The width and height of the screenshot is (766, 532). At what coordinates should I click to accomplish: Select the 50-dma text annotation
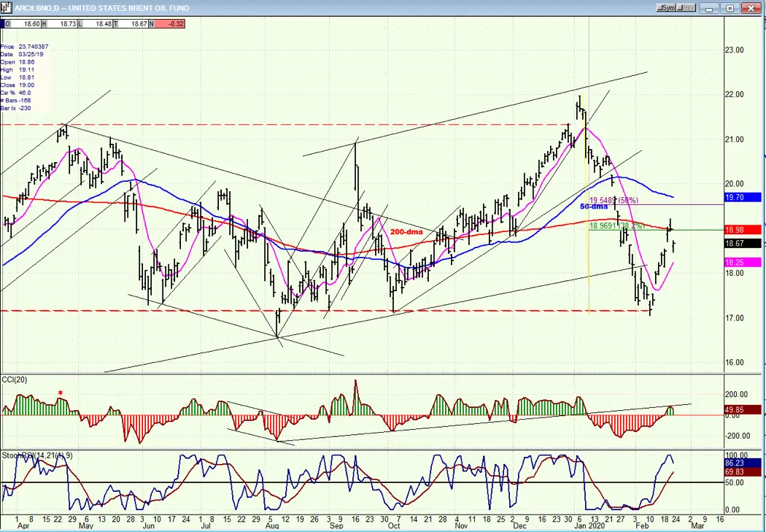click(594, 207)
